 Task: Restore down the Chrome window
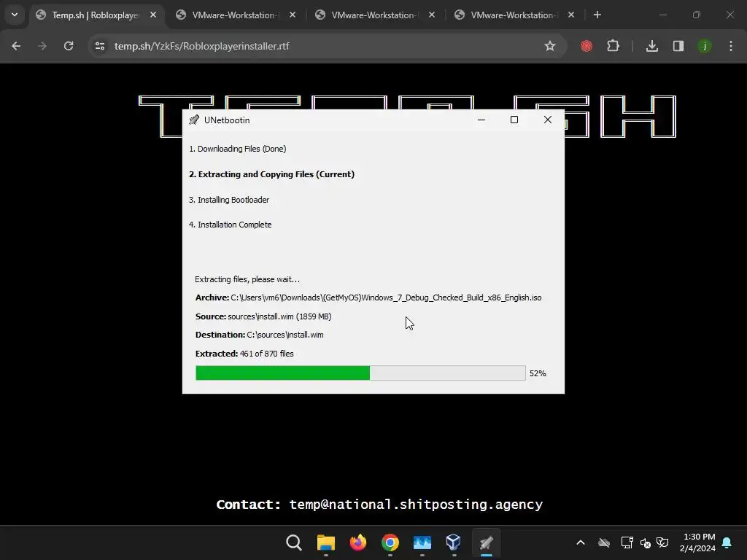pyautogui.click(x=697, y=15)
